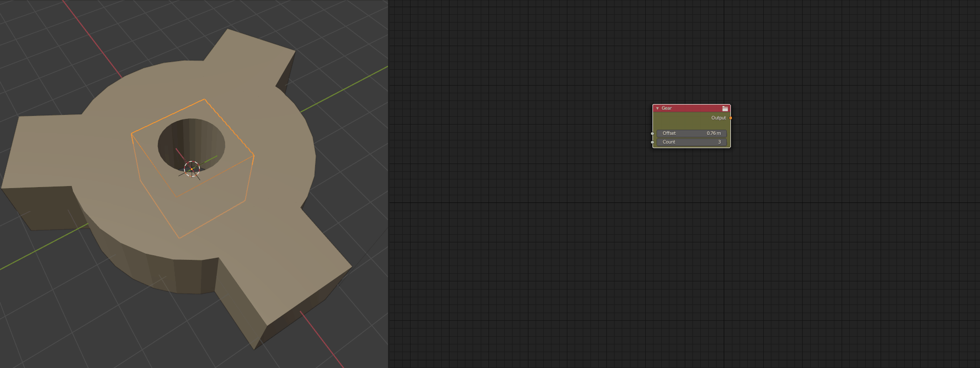Click the Count input socket dot
980x368 pixels.
coord(652,142)
